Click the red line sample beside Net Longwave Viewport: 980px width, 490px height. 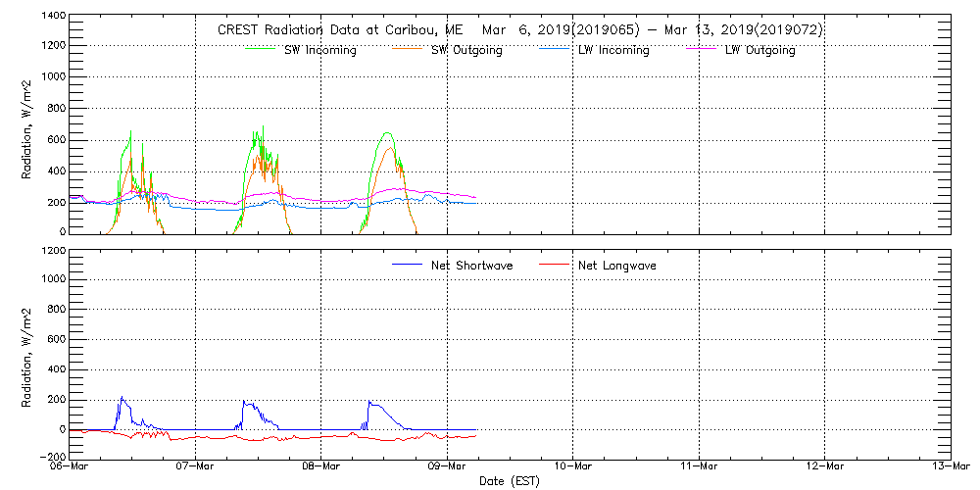[558, 266]
